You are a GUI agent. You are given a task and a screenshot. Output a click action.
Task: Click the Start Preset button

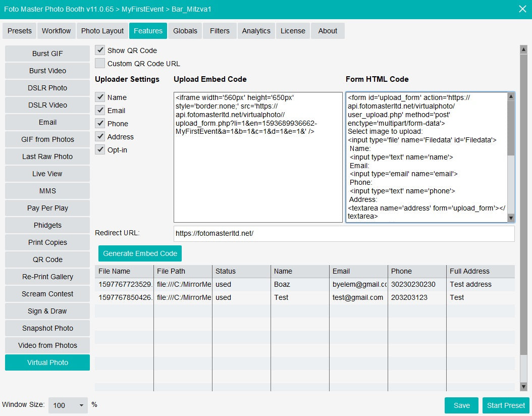coord(506,405)
